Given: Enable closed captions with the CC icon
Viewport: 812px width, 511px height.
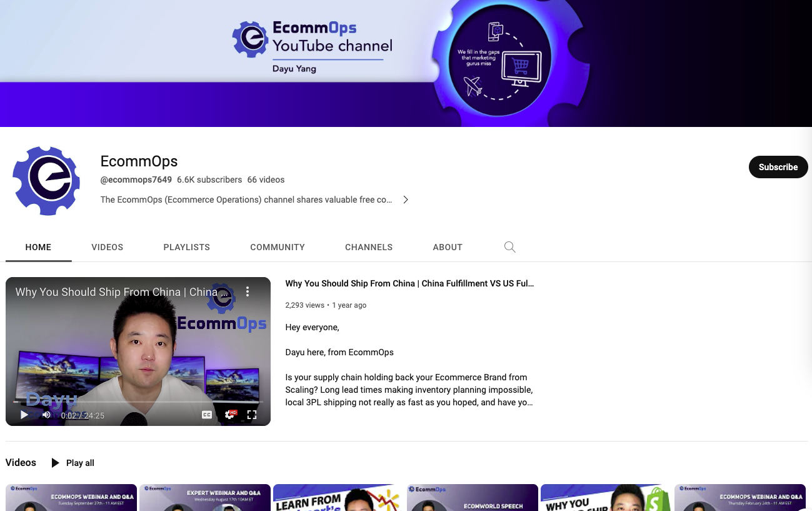Looking at the screenshot, I should coord(207,414).
